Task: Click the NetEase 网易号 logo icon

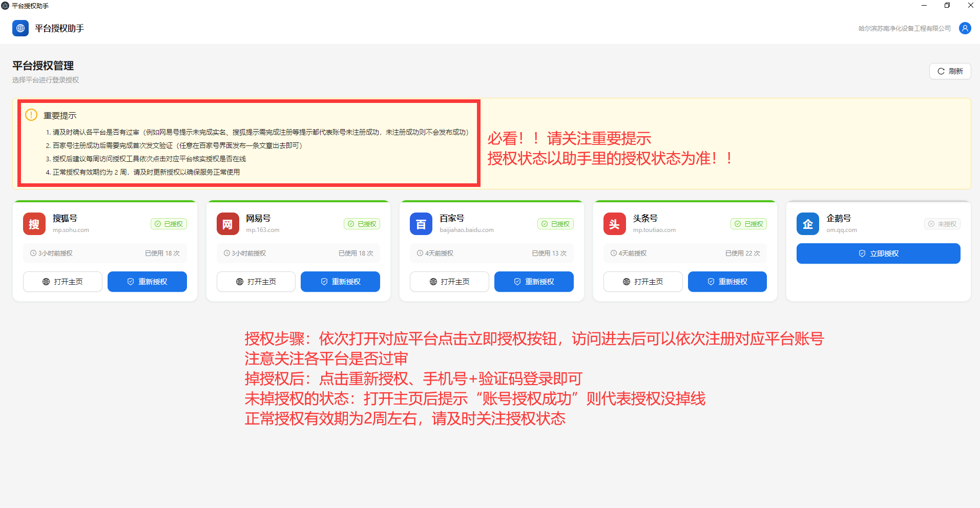Action: pos(227,224)
